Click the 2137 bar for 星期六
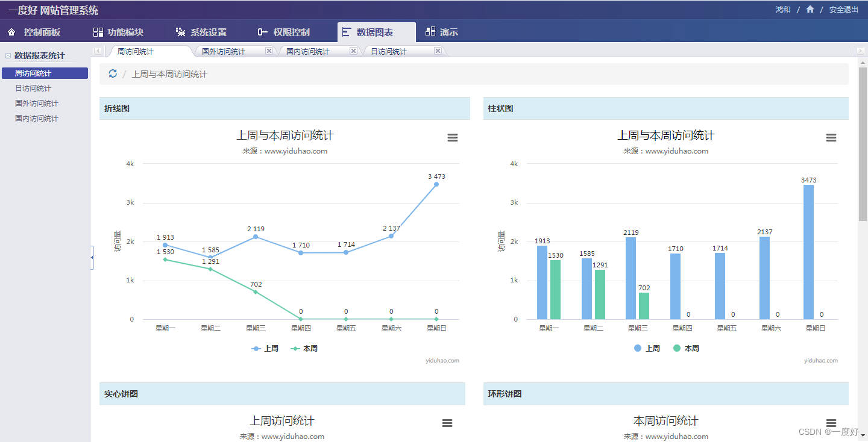 pos(764,278)
